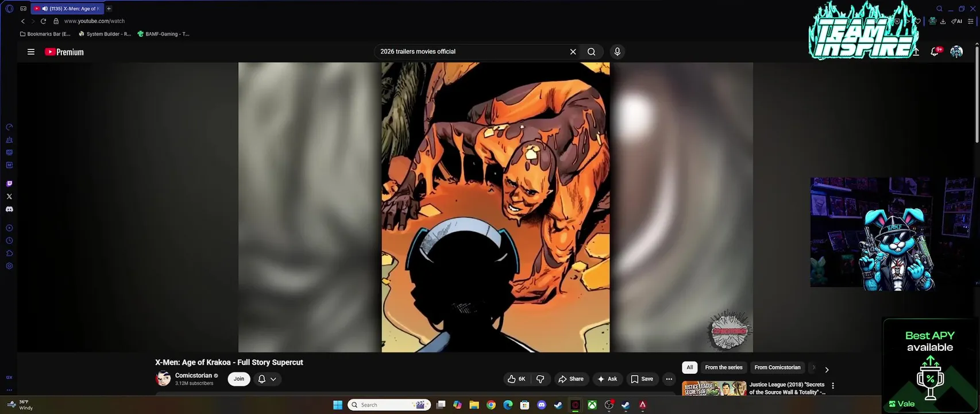Open OBS Studio from the taskbar
This screenshot has height=414, width=980.
click(609, 405)
